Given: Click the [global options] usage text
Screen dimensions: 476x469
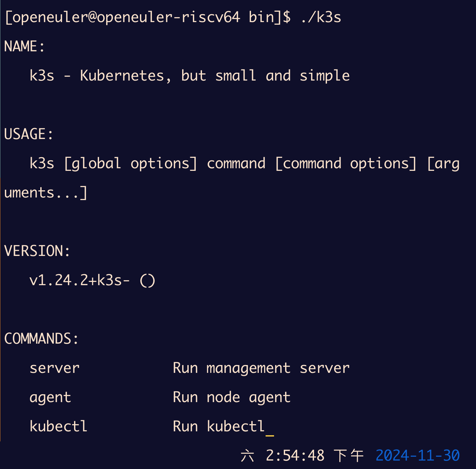Looking at the screenshot, I should coord(131,163).
